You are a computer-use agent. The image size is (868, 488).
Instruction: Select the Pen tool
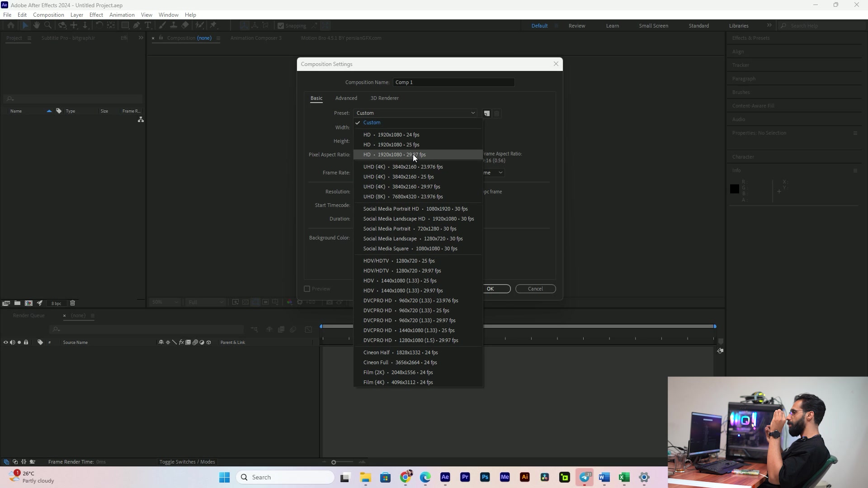pyautogui.click(x=137, y=26)
